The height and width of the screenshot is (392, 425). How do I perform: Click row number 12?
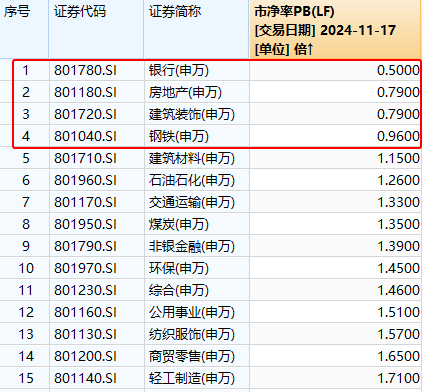[26, 312]
